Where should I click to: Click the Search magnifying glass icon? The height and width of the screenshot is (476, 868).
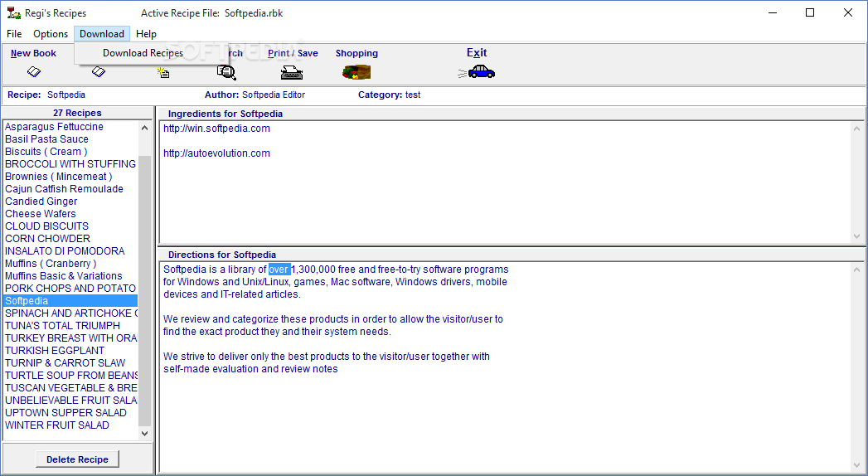pos(225,72)
